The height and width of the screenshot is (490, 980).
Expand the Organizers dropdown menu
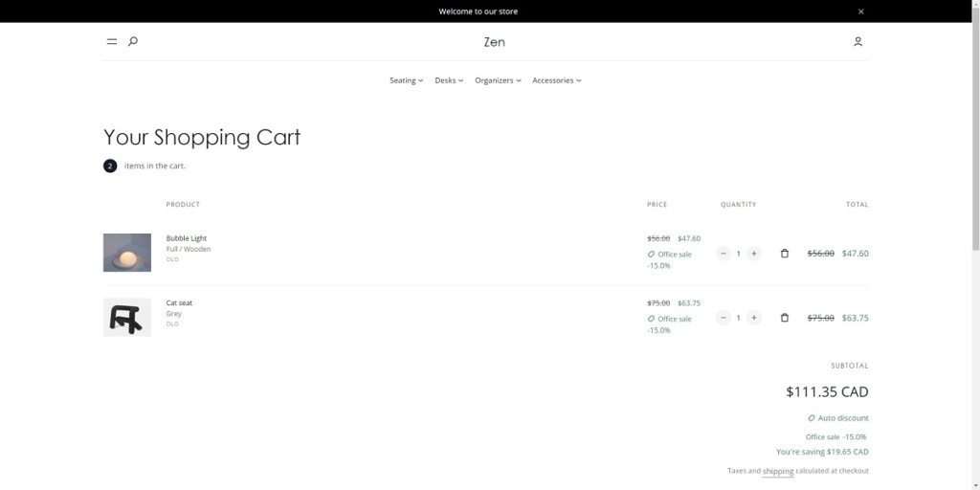coord(498,80)
